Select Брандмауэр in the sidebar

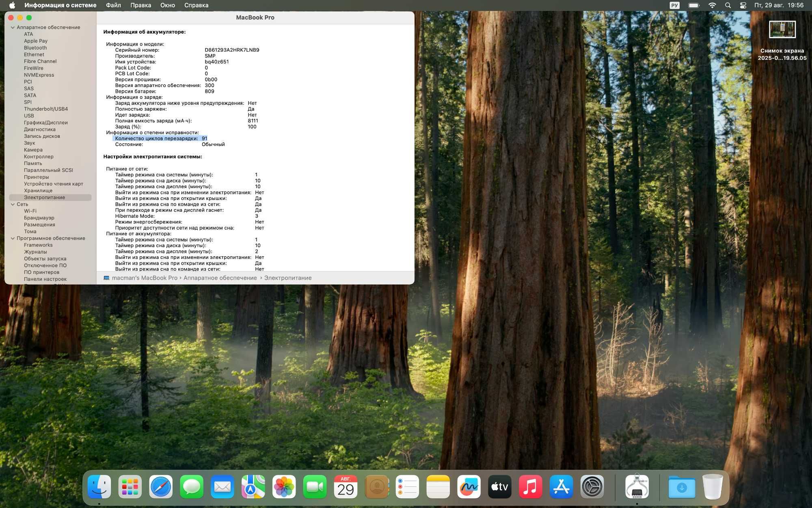click(39, 218)
